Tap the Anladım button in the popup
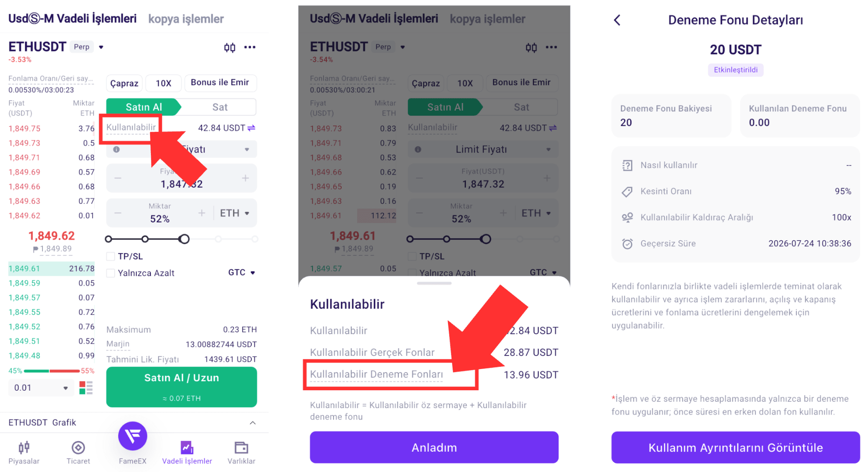Viewport: 868px width, 472px height. coord(434,447)
